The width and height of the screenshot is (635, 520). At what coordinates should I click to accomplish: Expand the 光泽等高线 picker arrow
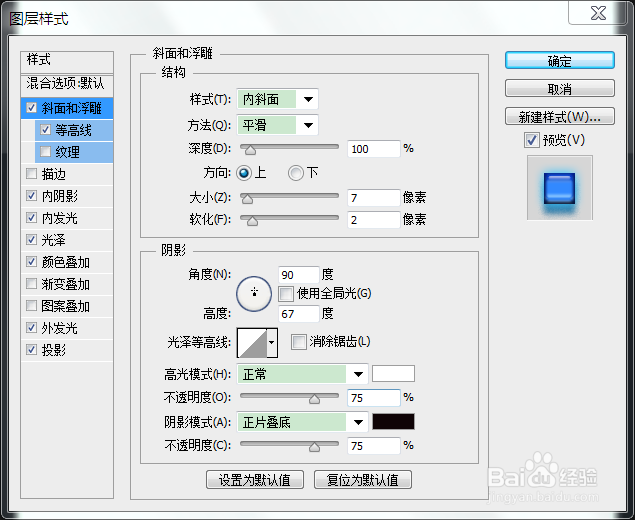(x=272, y=343)
